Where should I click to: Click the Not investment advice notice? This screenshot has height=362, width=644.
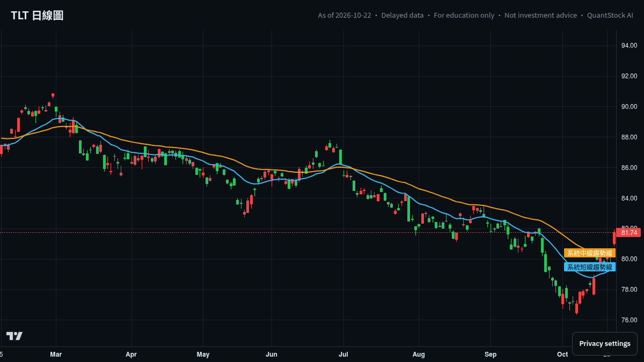(540, 16)
